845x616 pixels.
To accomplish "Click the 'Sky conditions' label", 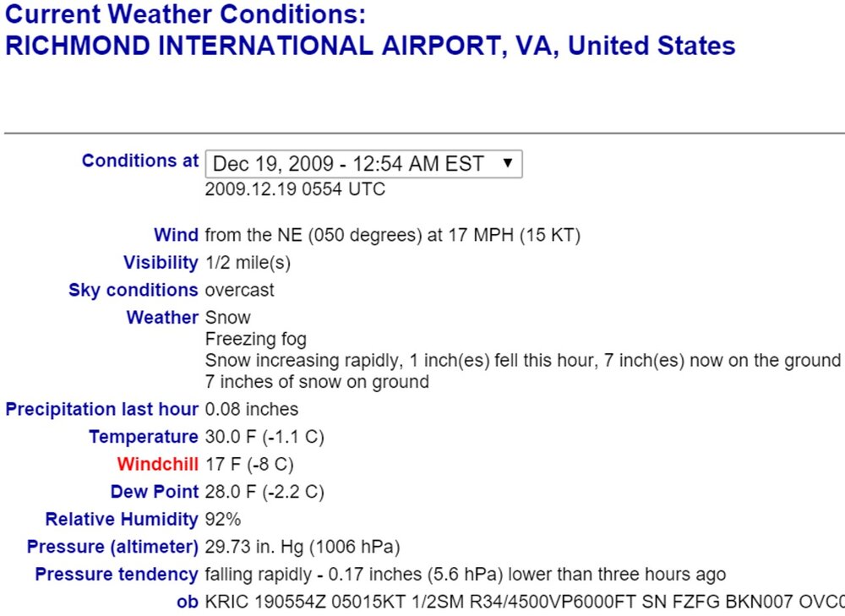I will (134, 290).
